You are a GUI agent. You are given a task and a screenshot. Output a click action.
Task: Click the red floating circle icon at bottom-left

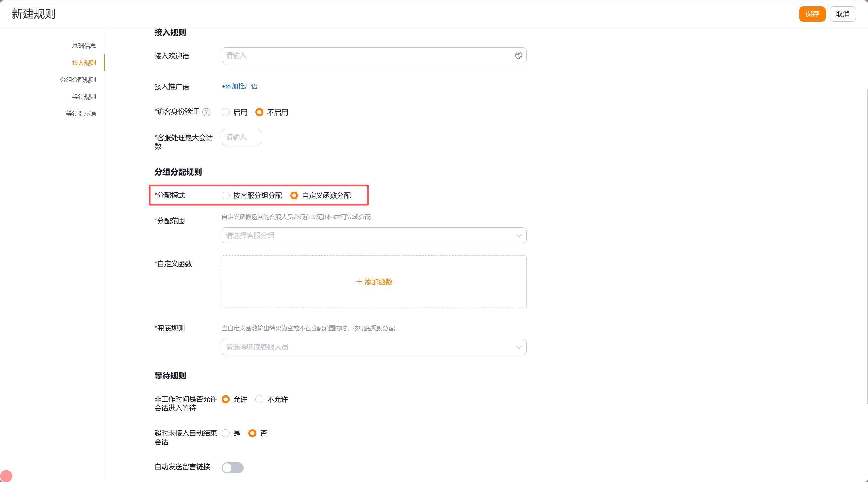pyautogui.click(x=6, y=476)
